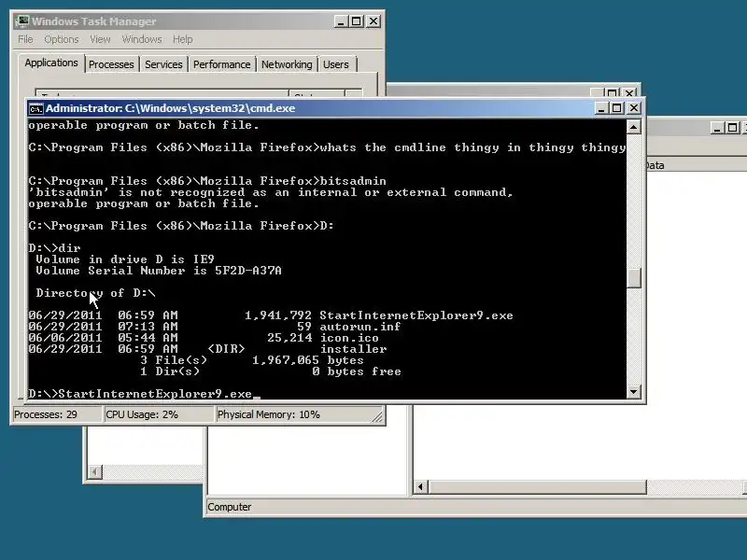Switch to the Services tab

tap(163, 64)
